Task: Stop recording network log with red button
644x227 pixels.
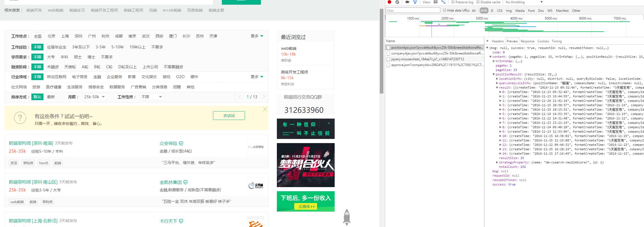Action: coord(389,2)
